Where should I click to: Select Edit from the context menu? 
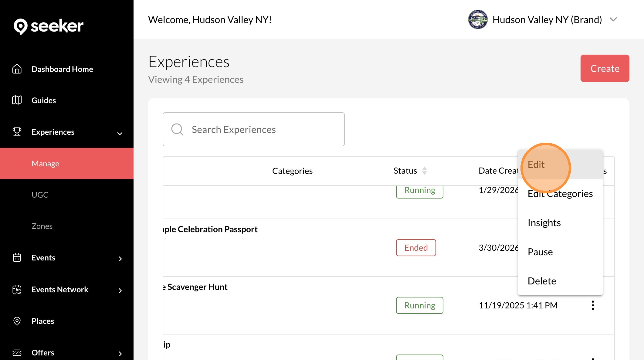[536, 165]
